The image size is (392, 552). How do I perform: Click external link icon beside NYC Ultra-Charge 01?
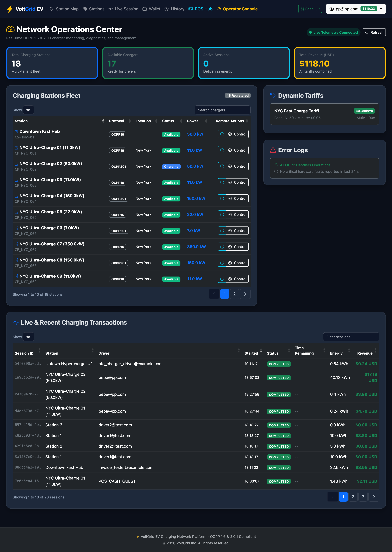pos(16,148)
